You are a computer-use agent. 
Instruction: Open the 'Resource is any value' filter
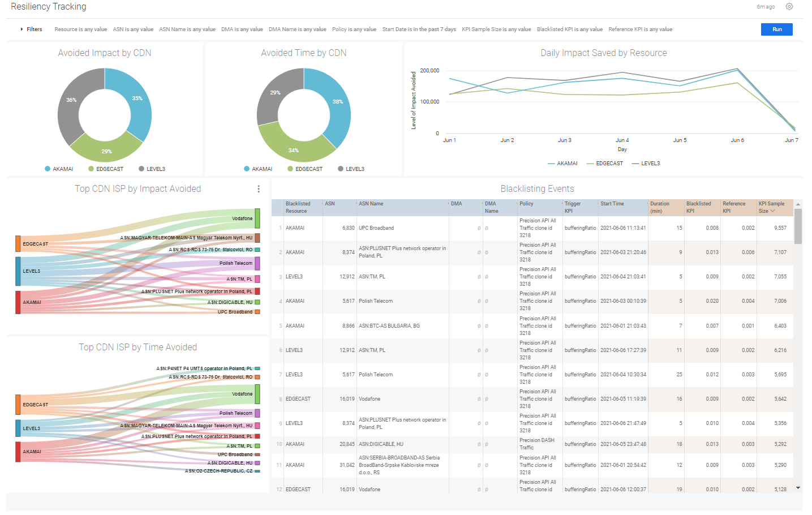click(x=80, y=29)
